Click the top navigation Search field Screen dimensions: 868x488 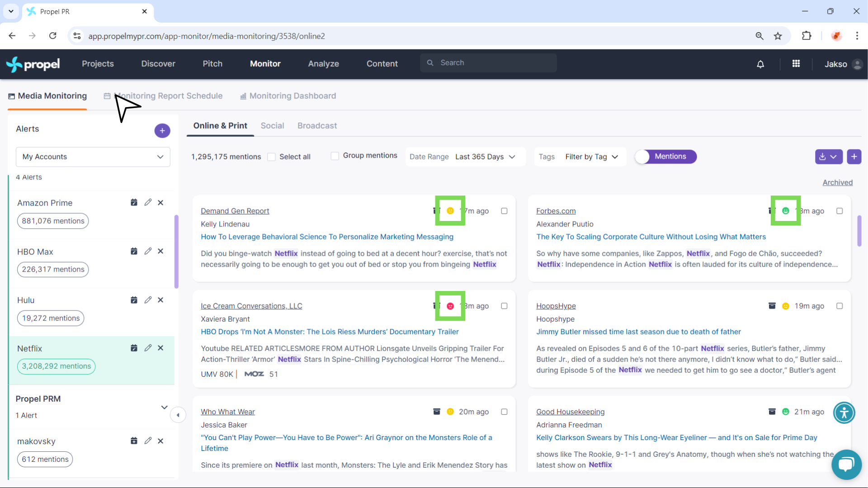point(488,63)
